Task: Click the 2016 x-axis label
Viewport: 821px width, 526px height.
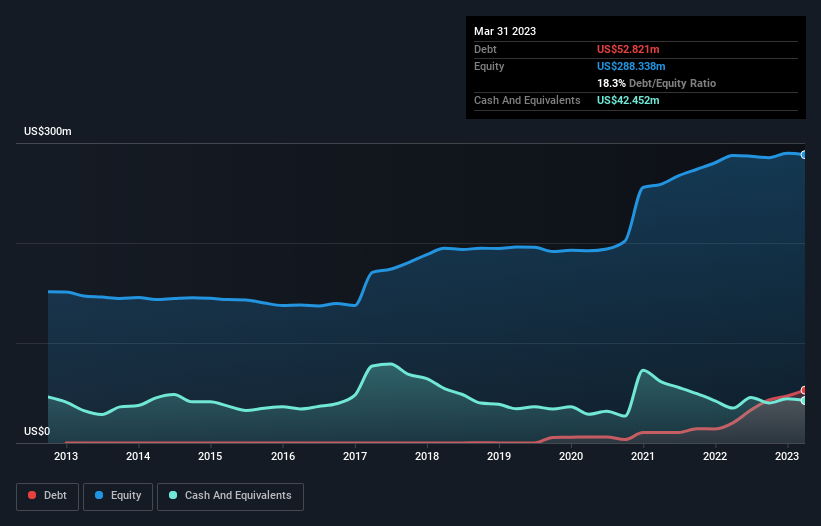Action: (283, 456)
